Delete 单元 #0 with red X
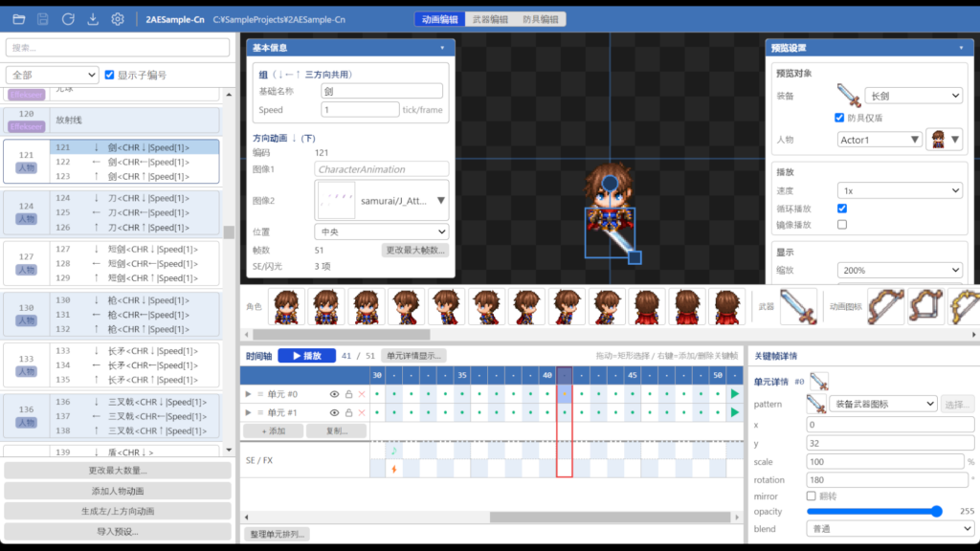980x551 pixels. [x=362, y=394]
